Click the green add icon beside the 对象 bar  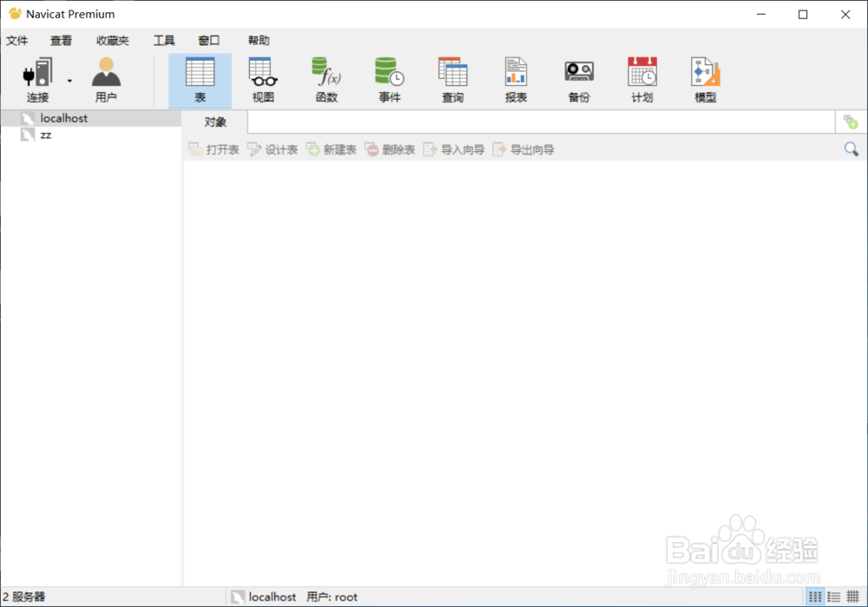852,122
